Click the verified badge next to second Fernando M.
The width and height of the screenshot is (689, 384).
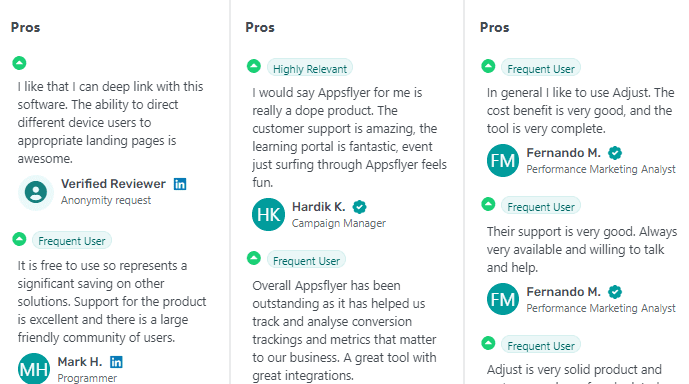click(615, 292)
